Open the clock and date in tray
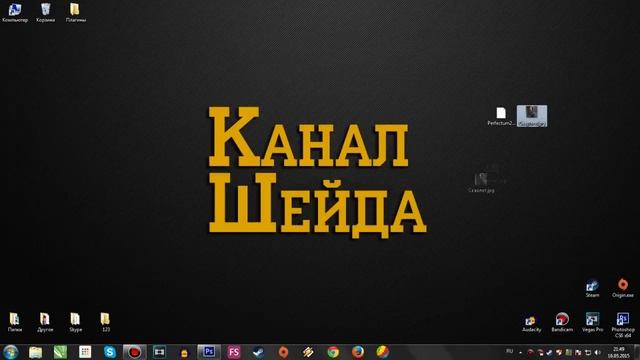 pyautogui.click(x=619, y=352)
